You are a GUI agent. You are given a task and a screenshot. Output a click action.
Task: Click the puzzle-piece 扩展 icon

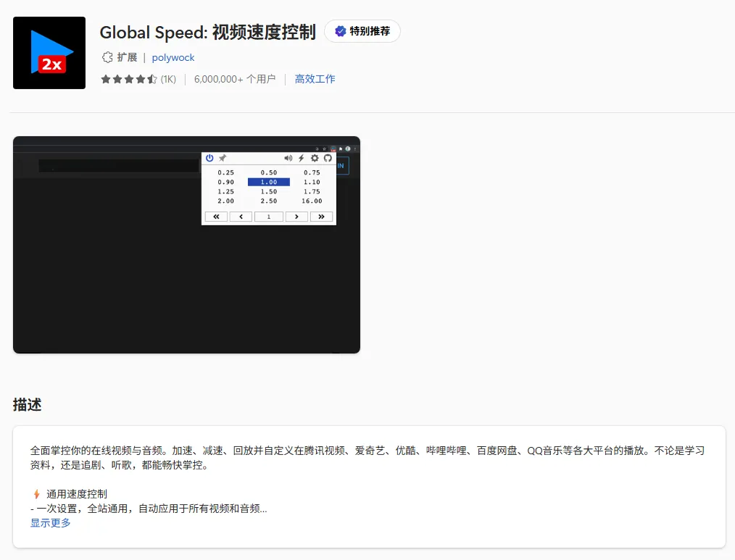pyautogui.click(x=107, y=57)
